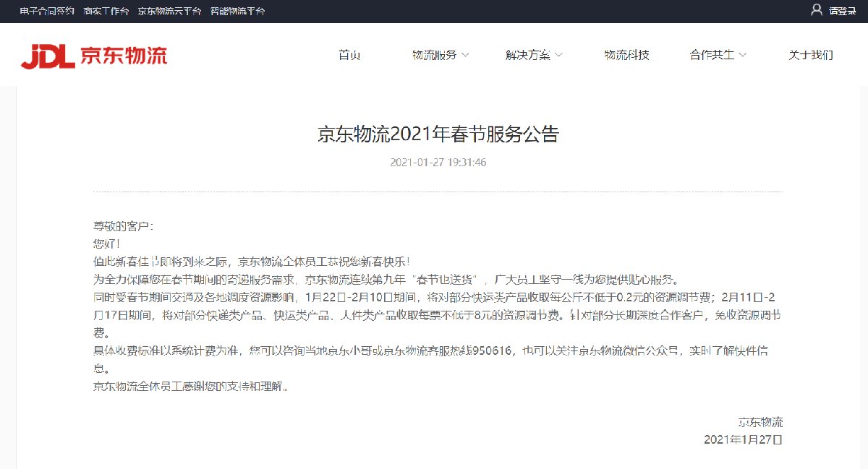This screenshot has width=868, height=469.
Task: Click the 京东物流 signature at the bottom
Action: (762, 421)
